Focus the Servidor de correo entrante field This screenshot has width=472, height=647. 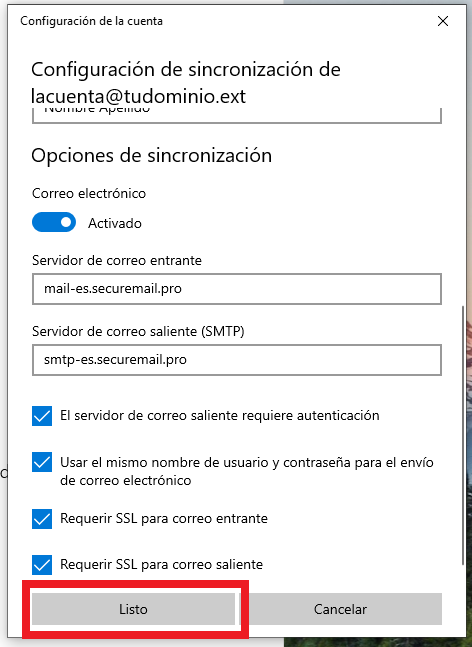point(237,289)
